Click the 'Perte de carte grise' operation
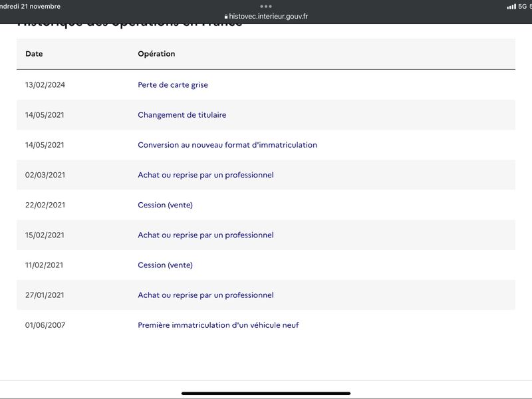Image resolution: width=532 pixels, height=399 pixels. click(172, 85)
